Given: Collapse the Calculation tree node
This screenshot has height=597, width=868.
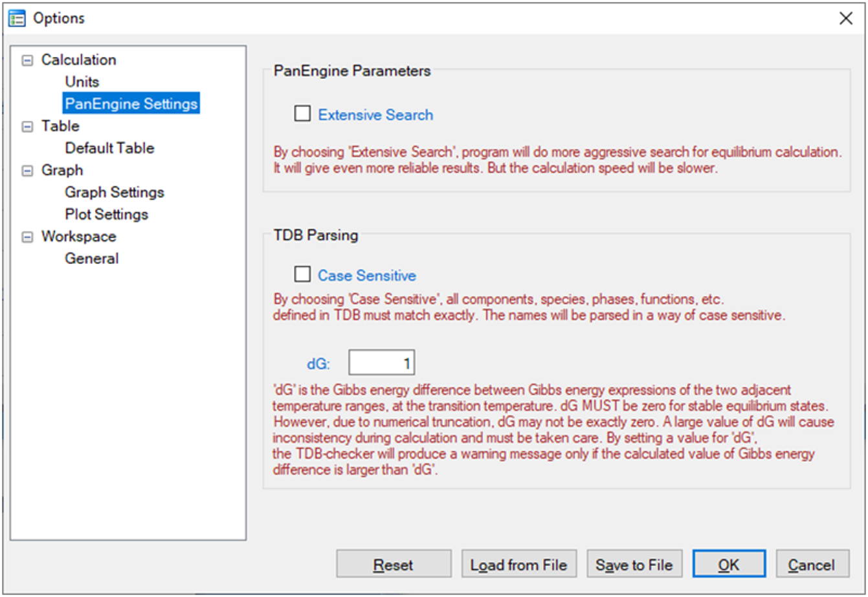Looking at the screenshot, I should point(27,60).
